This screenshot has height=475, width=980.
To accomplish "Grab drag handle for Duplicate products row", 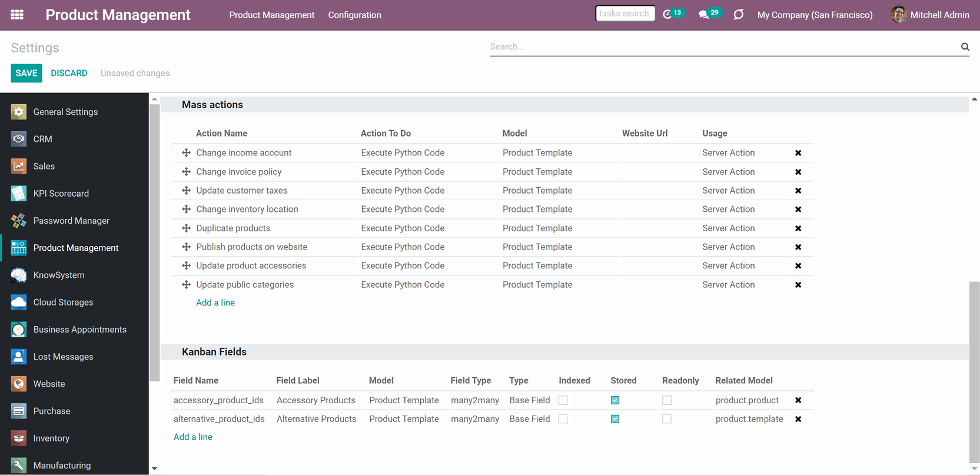I will (x=186, y=228).
